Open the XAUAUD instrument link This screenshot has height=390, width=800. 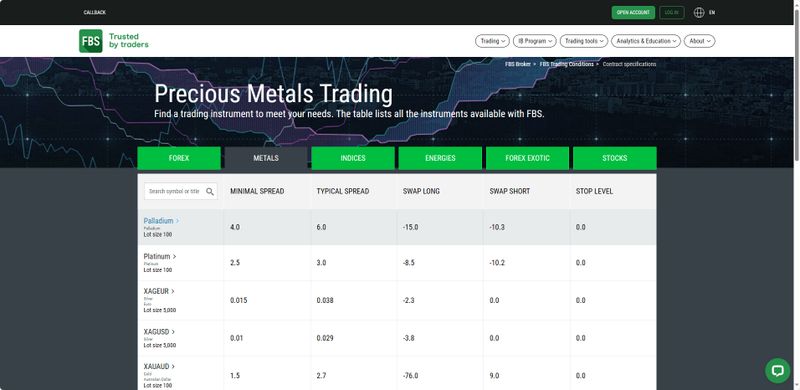tap(159, 367)
